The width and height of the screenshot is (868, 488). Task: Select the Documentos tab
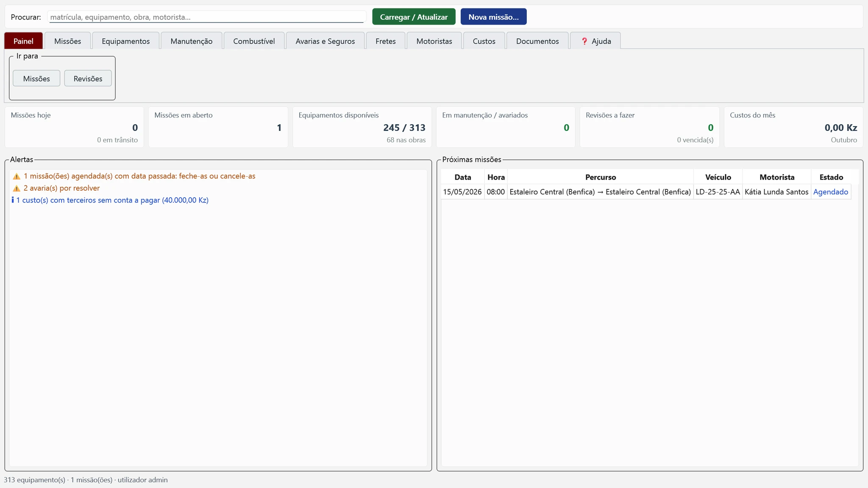(537, 41)
